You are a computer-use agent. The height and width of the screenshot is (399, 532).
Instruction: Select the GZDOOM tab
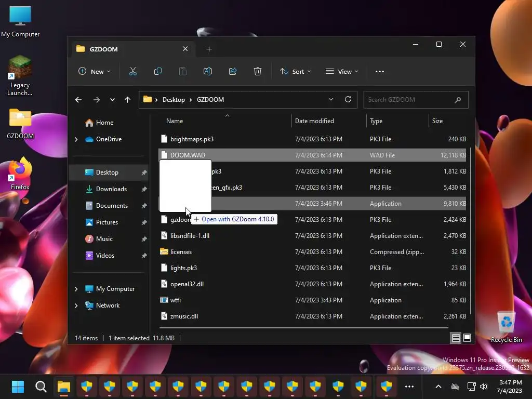(132, 49)
